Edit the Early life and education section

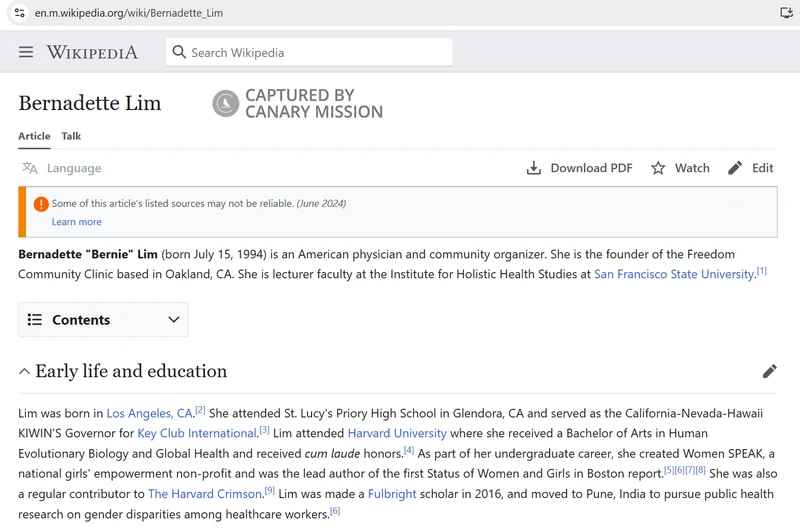click(769, 371)
